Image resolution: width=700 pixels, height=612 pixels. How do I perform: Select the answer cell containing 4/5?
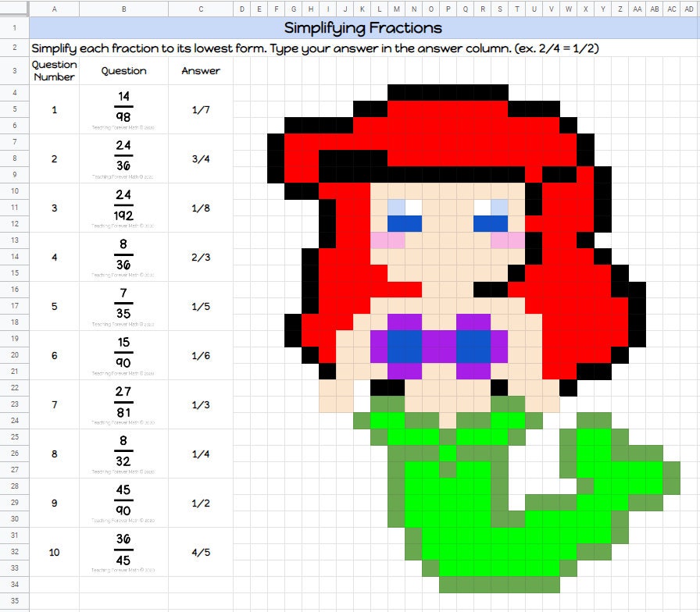tap(201, 552)
